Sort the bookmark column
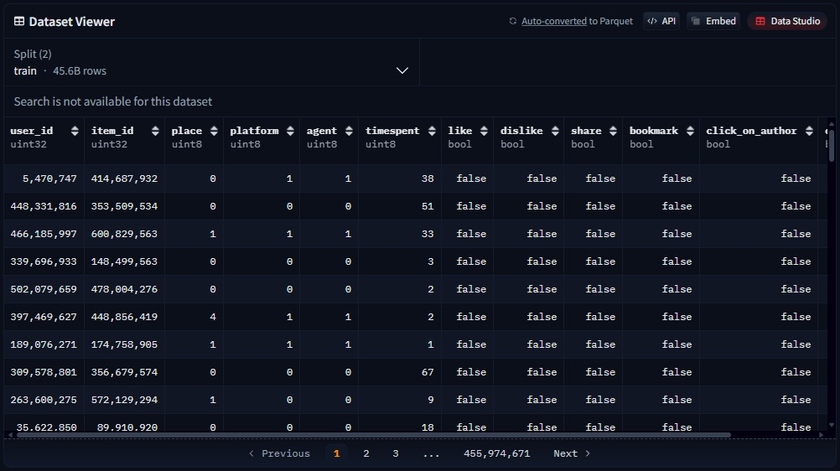 [x=689, y=131]
